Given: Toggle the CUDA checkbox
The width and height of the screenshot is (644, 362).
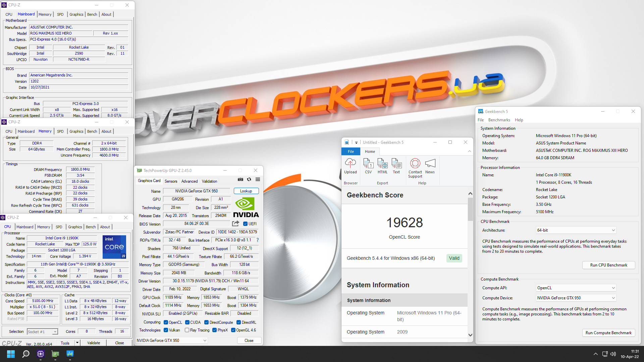Looking at the screenshot, I should tap(187, 322).
